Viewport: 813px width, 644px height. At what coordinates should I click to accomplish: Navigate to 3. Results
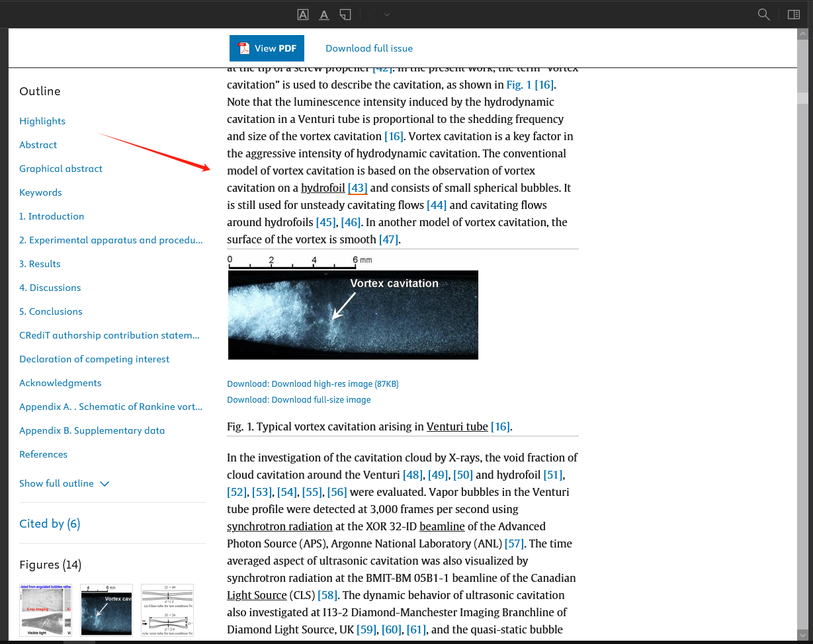pos(40,264)
